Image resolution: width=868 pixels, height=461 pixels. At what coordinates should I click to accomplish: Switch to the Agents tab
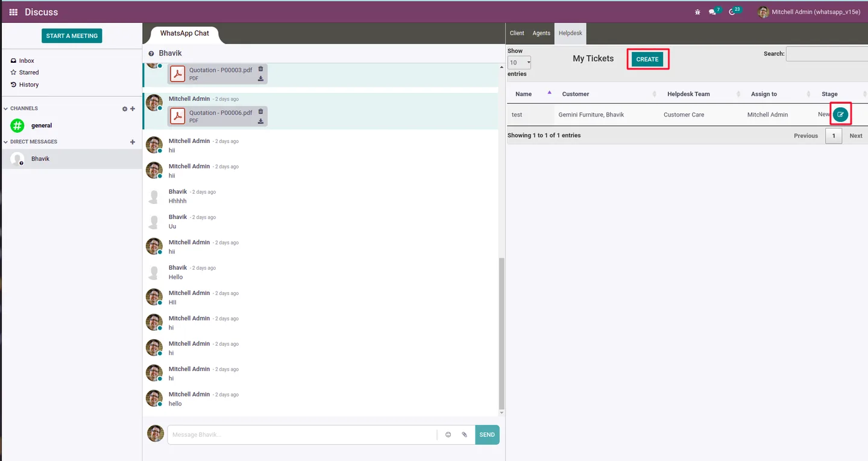(541, 33)
